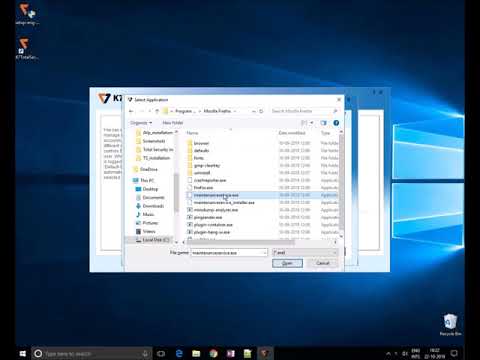Select Pictures in the navigation pane
This screenshot has width=480, height=360.
(x=150, y=223)
